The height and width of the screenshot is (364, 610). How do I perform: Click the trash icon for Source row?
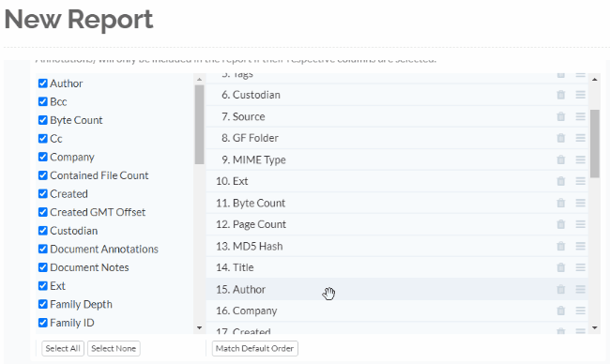tap(560, 116)
